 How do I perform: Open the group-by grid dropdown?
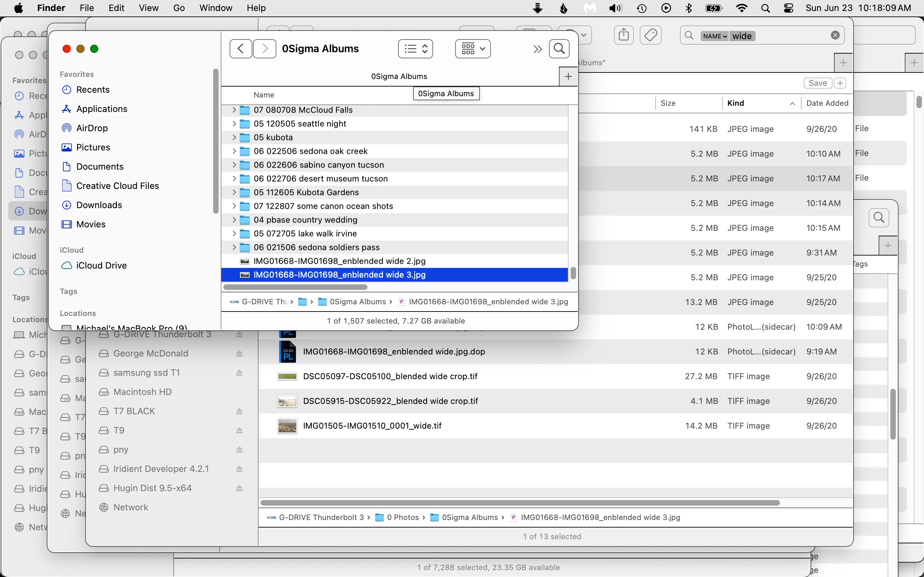tap(473, 49)
